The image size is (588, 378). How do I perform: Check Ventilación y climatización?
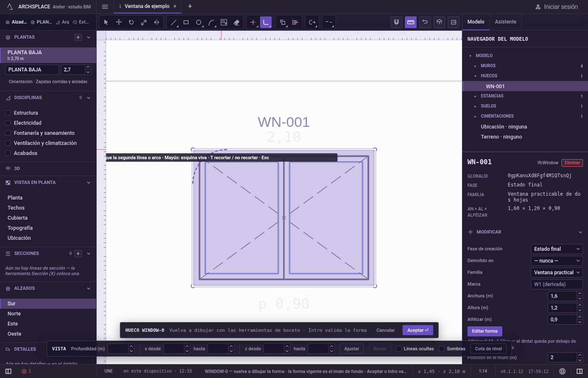(x=8, y=143)
